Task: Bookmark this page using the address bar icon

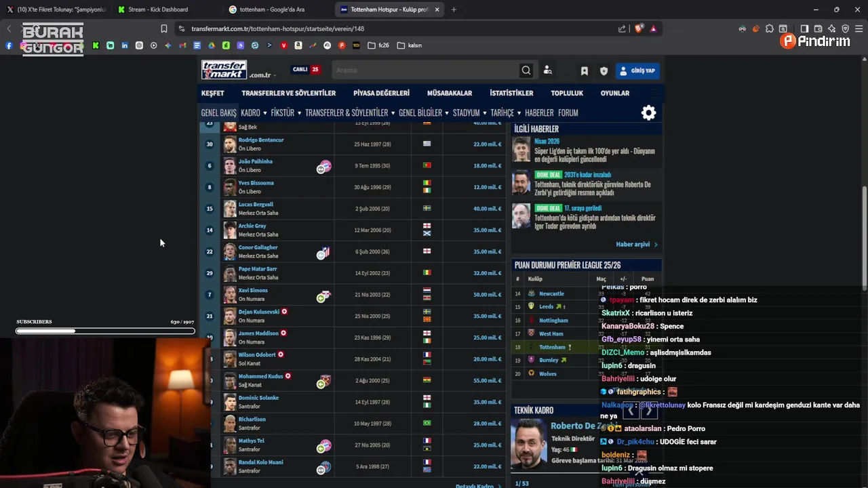Action: 163,28
